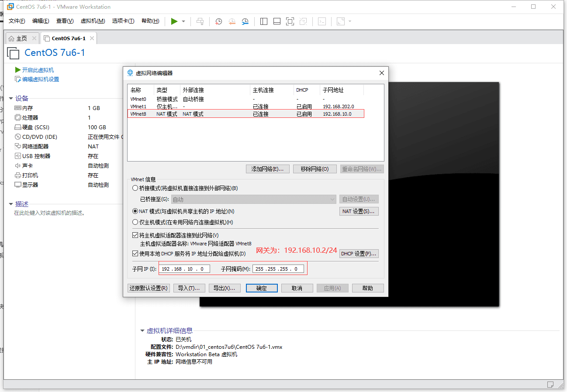Viewport: 567px width, 392px height.
Task: Click the 子网掩码 input field
Action: click(278, 269)
